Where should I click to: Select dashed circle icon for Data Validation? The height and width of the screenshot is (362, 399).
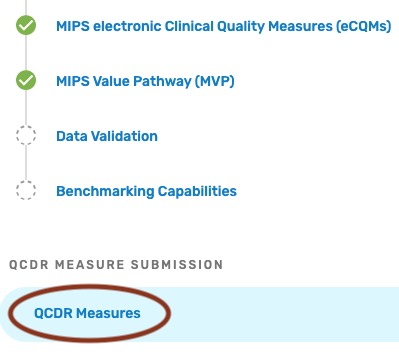[26, 135]
